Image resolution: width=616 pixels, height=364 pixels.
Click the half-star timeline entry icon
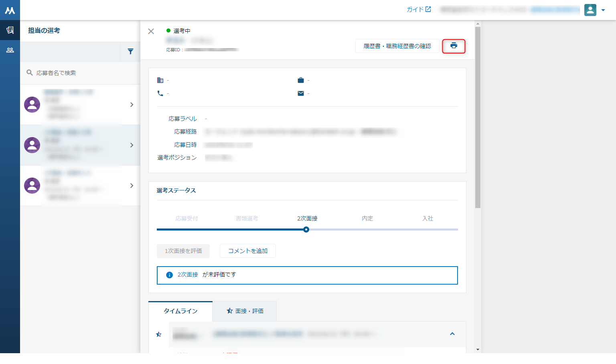tap(159, 334)
